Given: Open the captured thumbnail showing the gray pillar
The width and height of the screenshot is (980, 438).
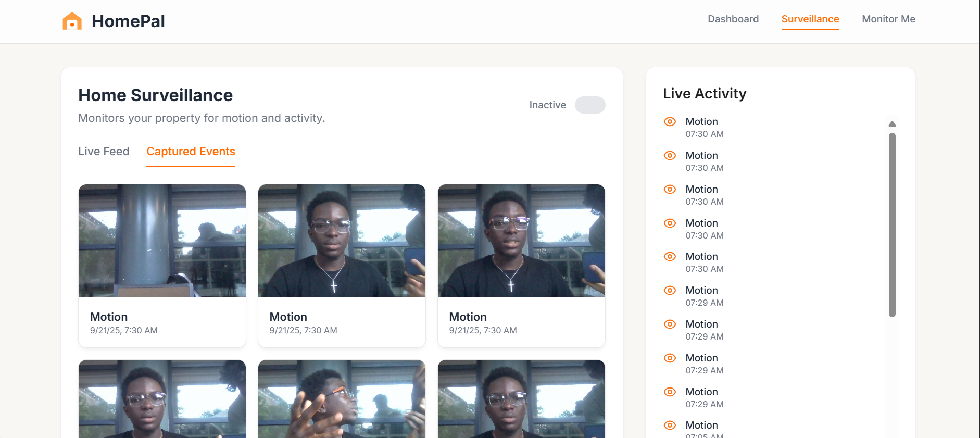Looking at the screenshot, I should 162,241.
